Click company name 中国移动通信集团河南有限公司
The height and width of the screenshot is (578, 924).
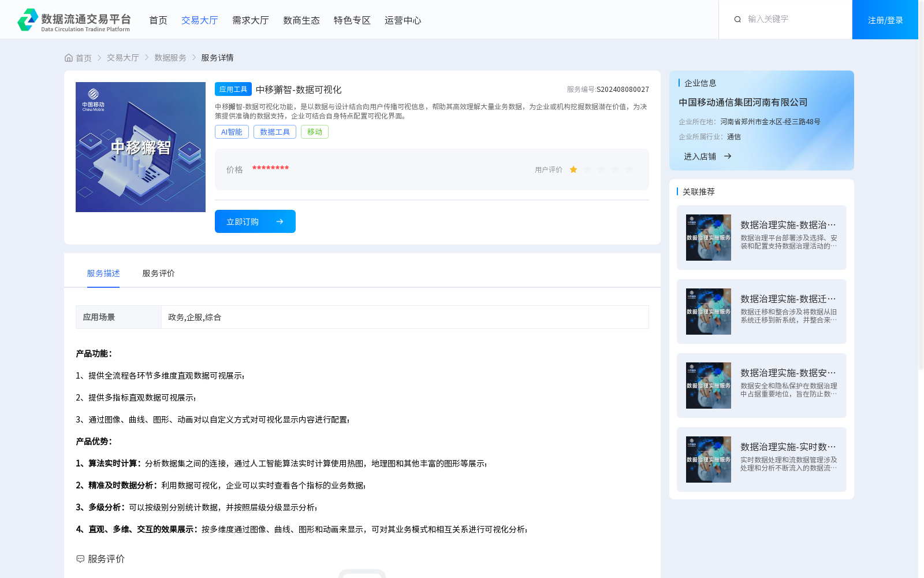click(743, 102)
